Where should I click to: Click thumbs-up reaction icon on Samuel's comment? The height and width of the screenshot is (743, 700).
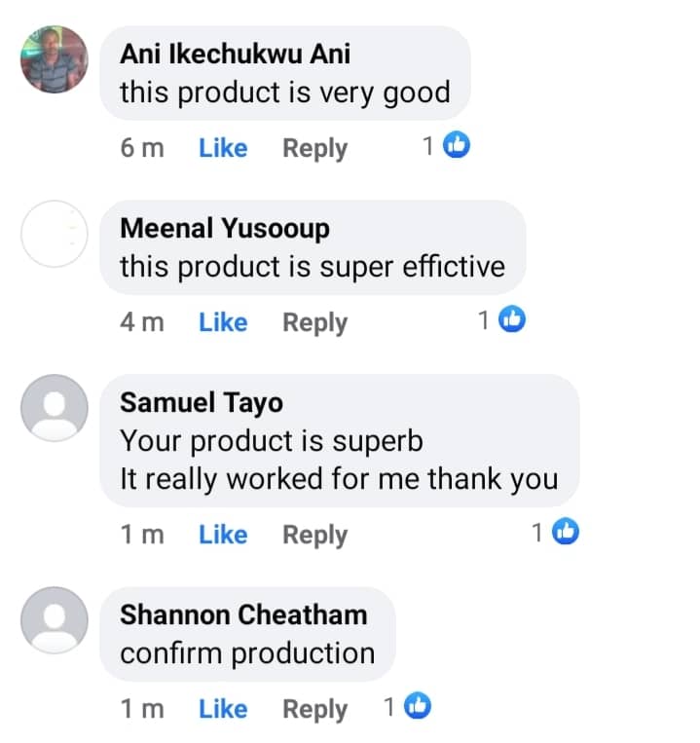(567, 532)
